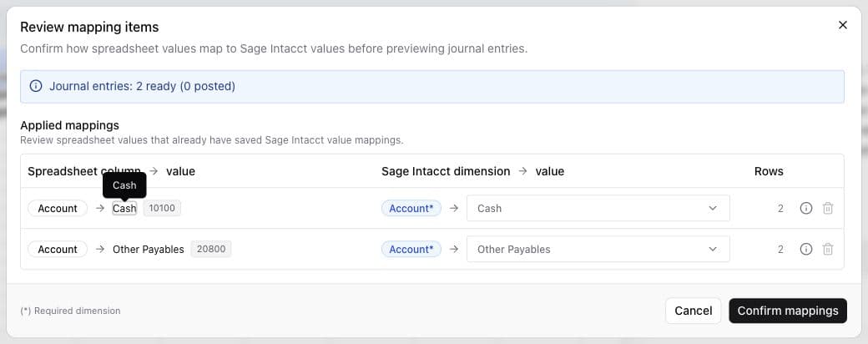The image size is (868, 344).
Task: Click the Sage Intacct dimension column header
Action: point(446,171)
